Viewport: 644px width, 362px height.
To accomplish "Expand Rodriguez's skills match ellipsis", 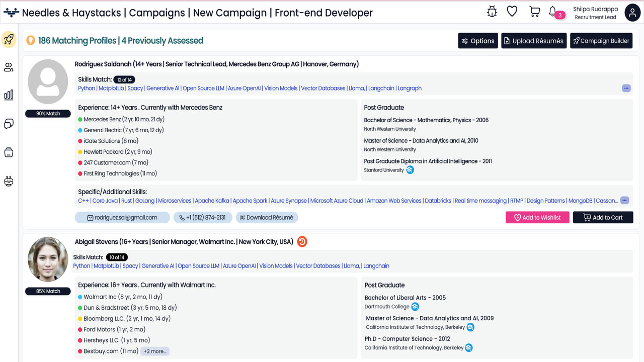I will [x=626, y=88].
